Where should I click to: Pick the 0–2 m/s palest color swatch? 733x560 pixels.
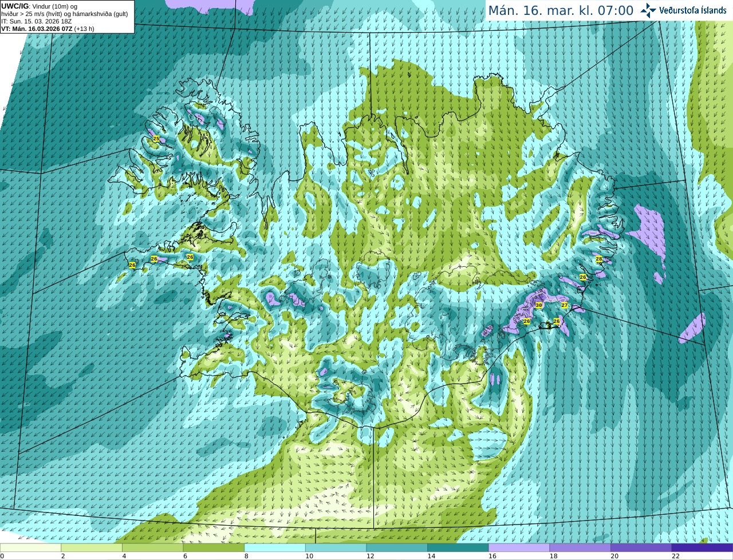30,547
